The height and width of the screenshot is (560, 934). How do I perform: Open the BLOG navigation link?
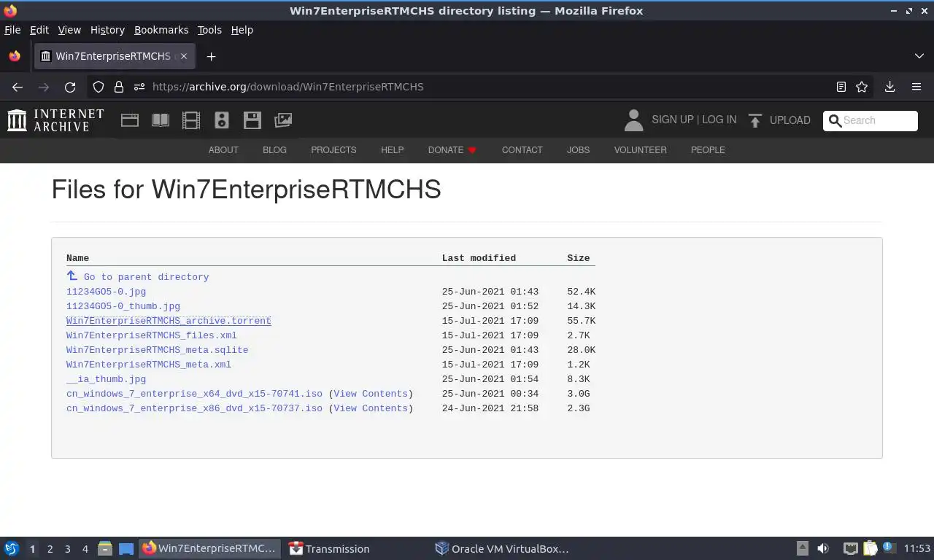tap(274, 150)
